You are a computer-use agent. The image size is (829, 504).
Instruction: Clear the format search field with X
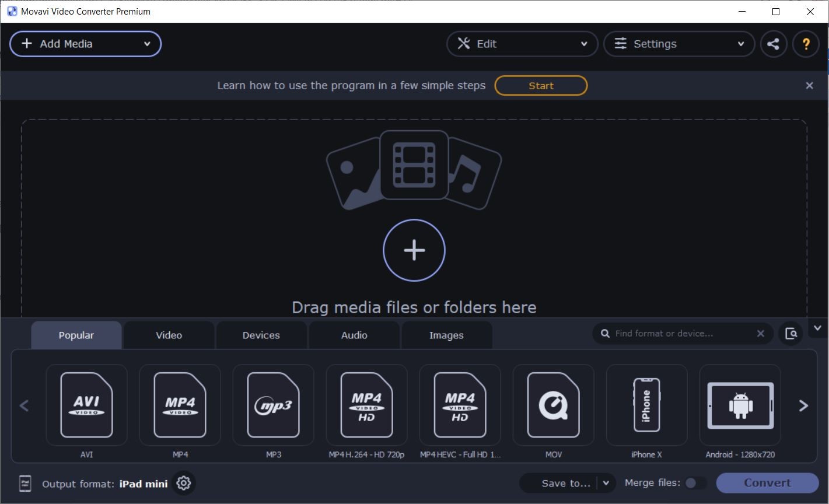[761, 334]
